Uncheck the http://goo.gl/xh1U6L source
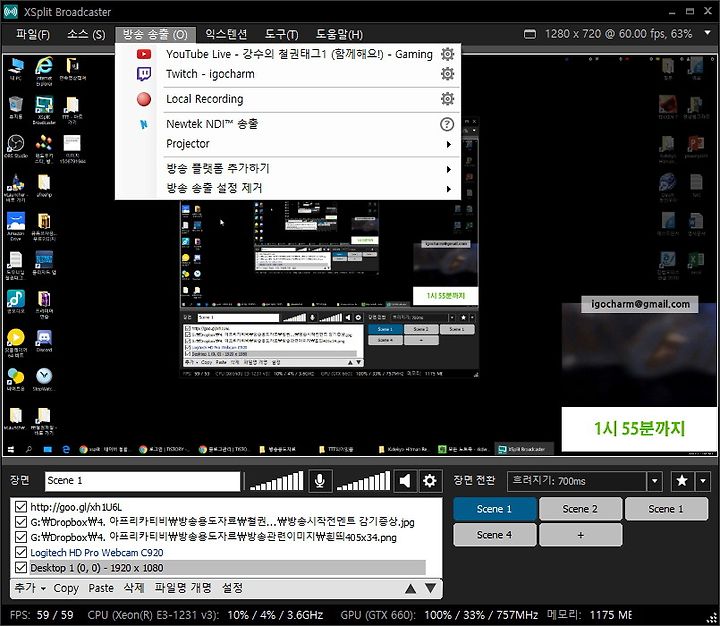720x626 pixels. (x=21, y=507)
